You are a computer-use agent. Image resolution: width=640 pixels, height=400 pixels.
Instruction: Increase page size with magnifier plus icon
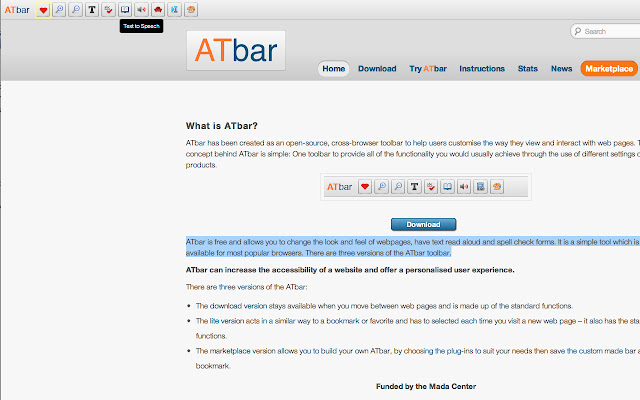60,9
